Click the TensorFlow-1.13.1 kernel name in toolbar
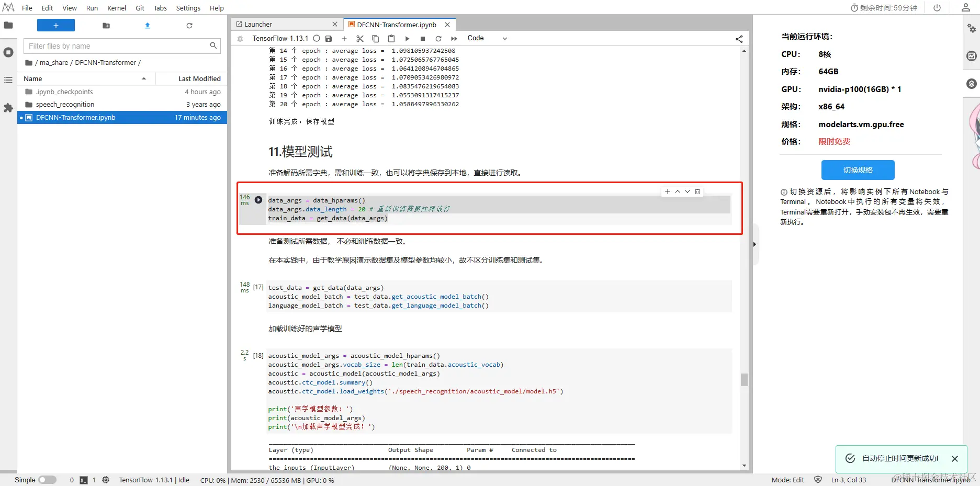980x486 pixels. tap(280, 38)
